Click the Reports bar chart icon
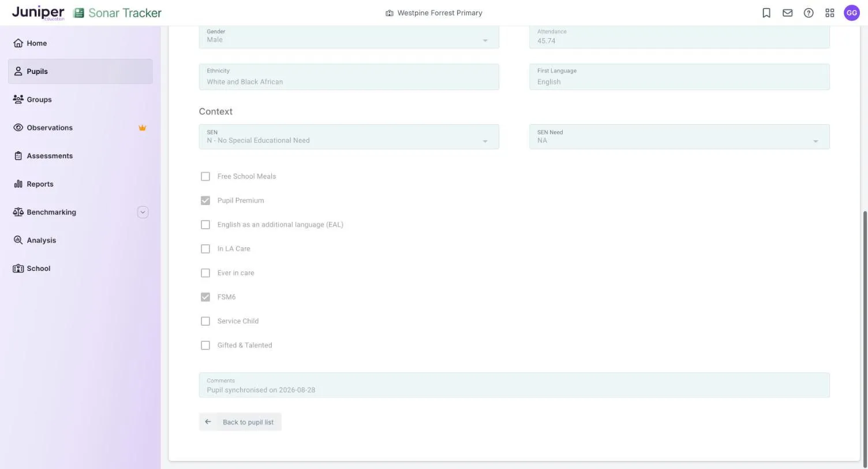 point(18,184)
